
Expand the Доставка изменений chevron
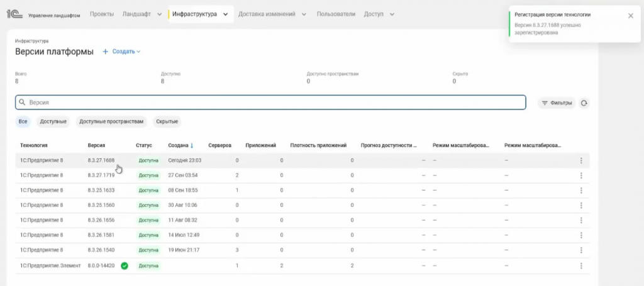(304, 14)
